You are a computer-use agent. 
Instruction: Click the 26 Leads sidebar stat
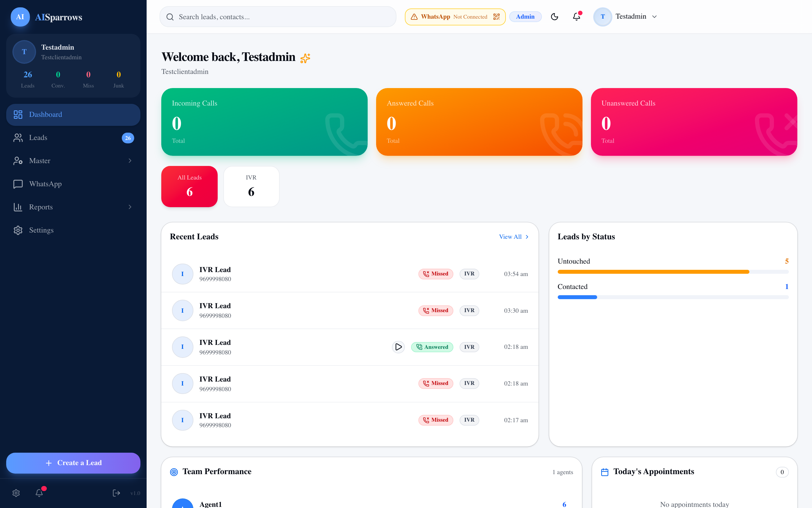28,79
